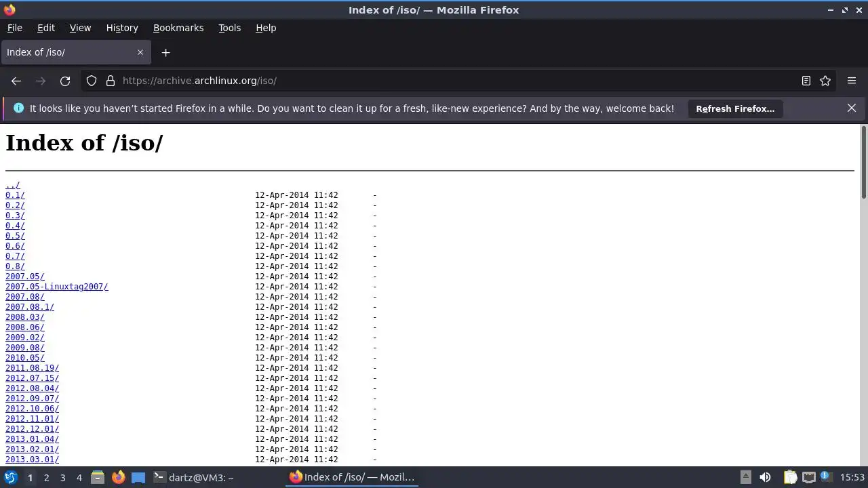Open the 2008.06/ directory link

point(25,327)
